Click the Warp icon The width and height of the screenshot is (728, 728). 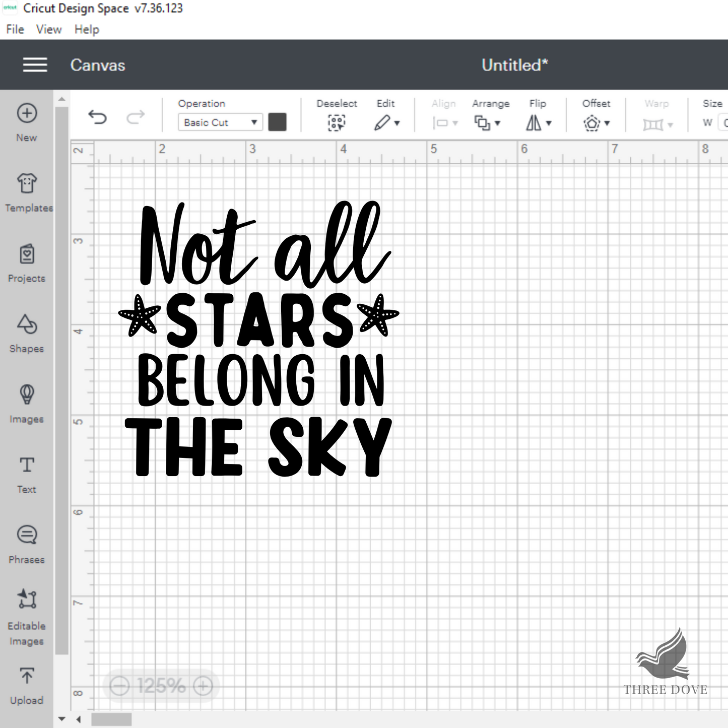[x=653, y=124]
